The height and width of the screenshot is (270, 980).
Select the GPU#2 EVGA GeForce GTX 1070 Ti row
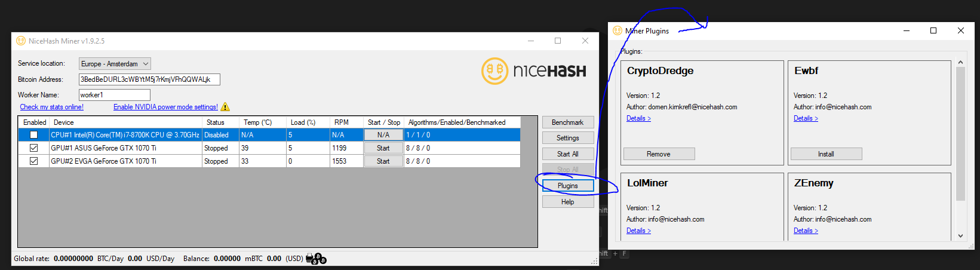(x=269, y=161)
